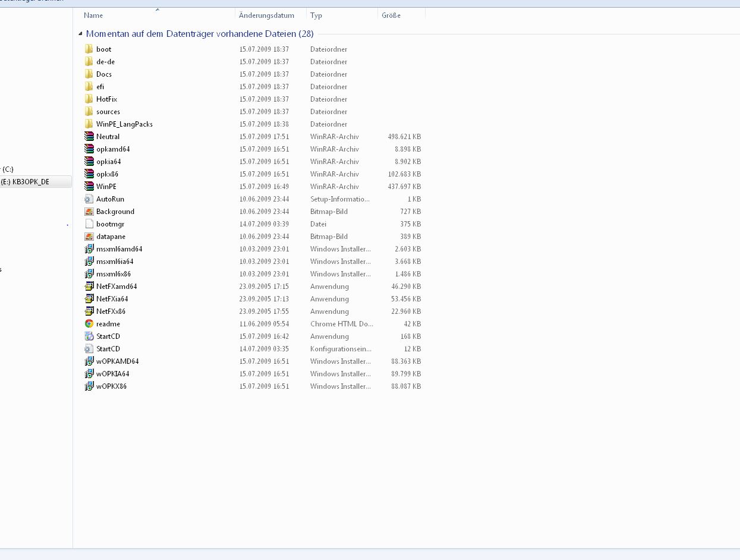740x560 pixels.
Task: Click the size value '88.087 KB'
Action: point(406,386)
